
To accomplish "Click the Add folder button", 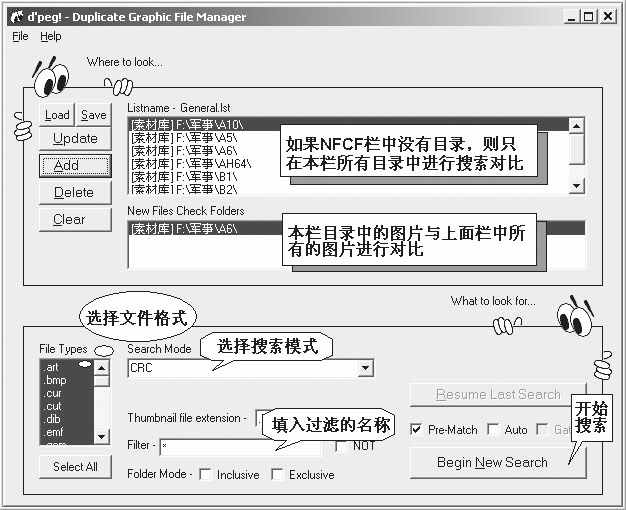I will (x=75, y=165).
